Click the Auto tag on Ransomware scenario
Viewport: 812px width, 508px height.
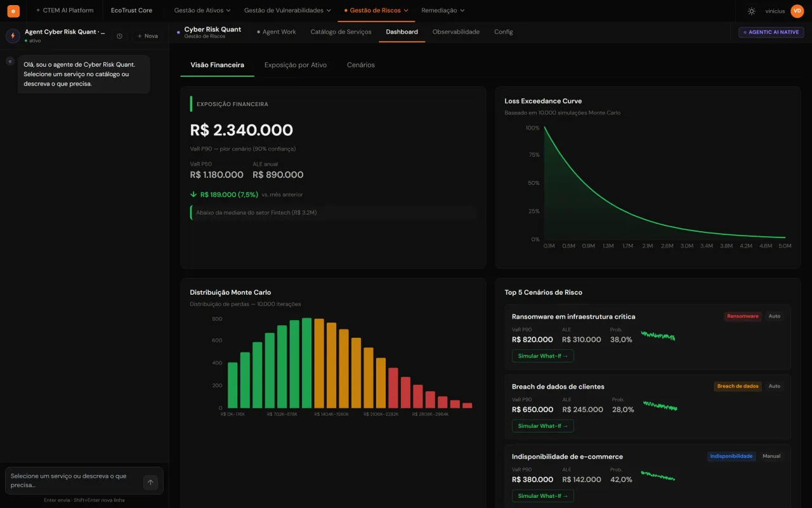pos(774,316)
